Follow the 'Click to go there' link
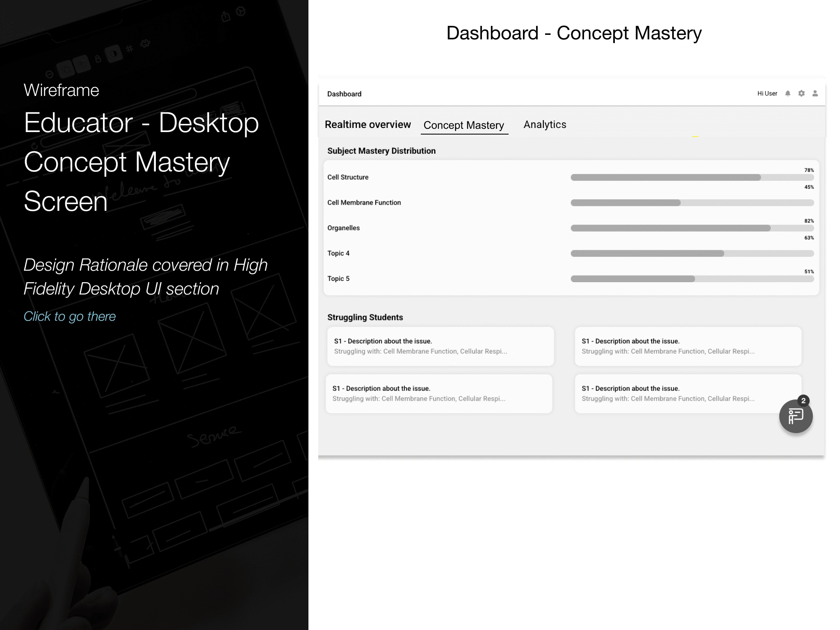Screen dimensions: 840x630 70,316
